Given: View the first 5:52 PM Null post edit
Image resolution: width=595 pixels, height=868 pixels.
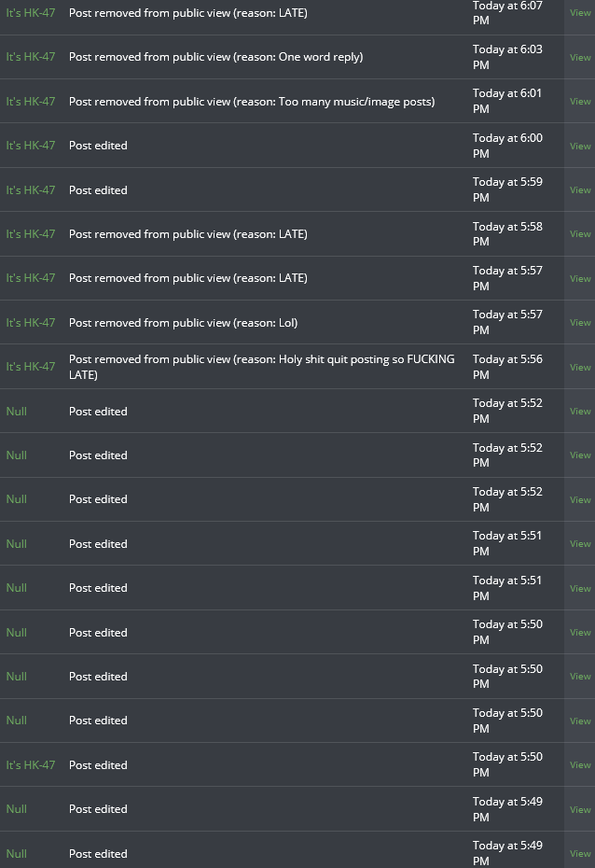Looking at the screenshot, I should coord(580,411).
